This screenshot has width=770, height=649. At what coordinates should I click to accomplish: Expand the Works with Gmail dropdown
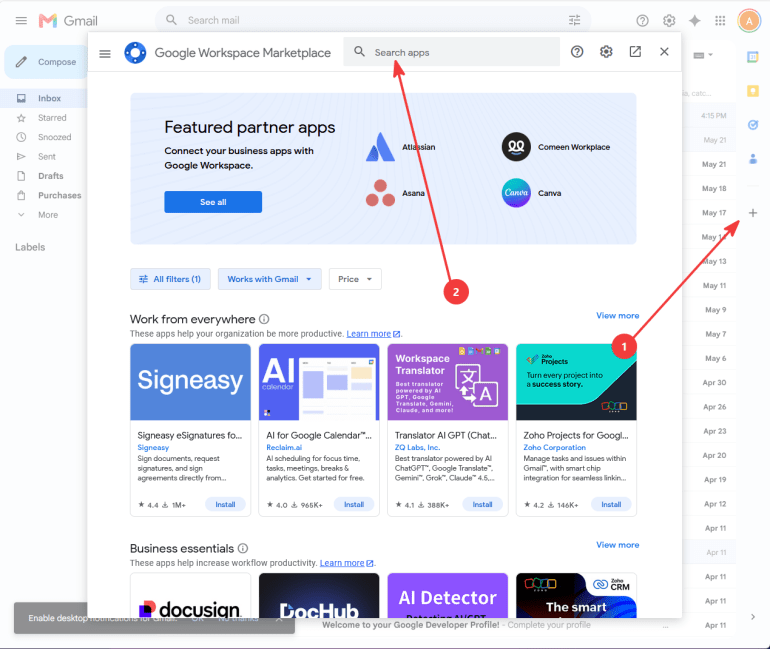(x=270, y=279)
